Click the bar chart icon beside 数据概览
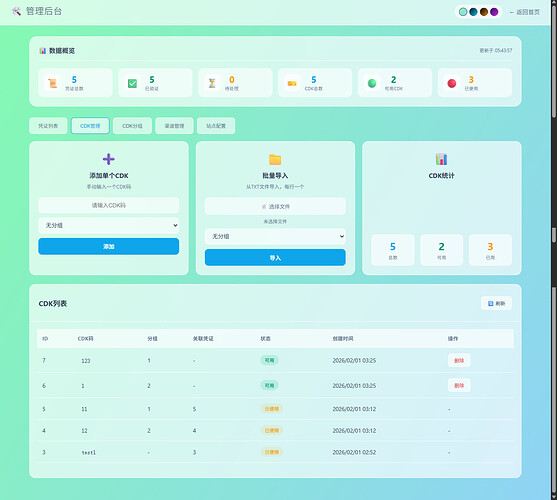 (43, 51)
